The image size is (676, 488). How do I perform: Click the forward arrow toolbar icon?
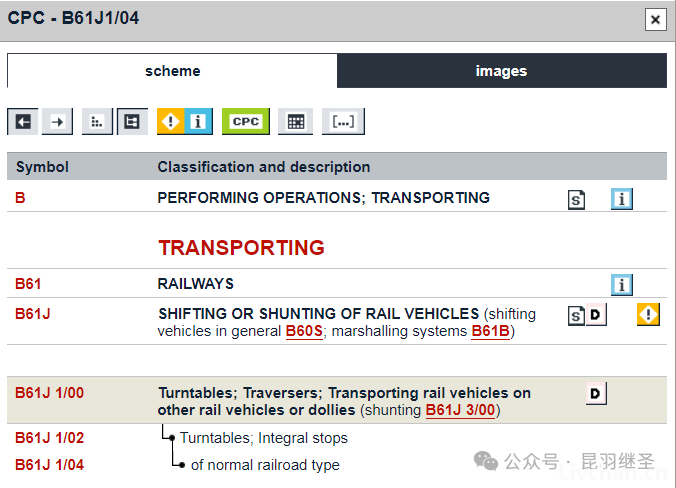coord(57,122)
